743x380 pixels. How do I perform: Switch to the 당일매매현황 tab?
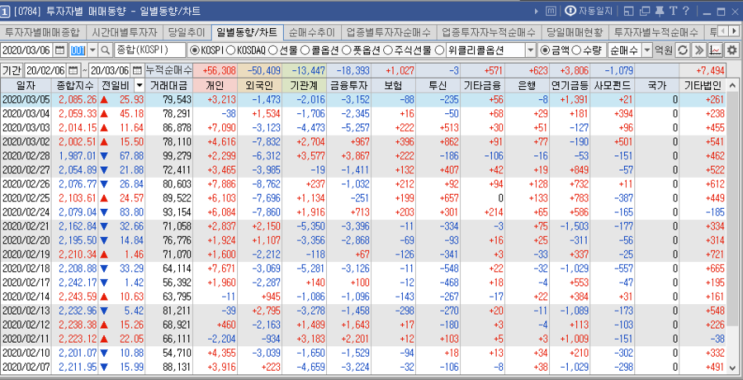574,32
